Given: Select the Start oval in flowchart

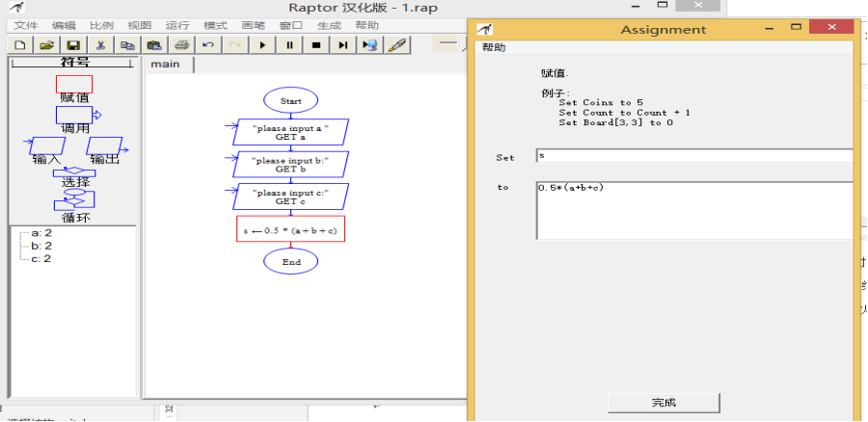Looking at the screenshot, I should (290, 101).
